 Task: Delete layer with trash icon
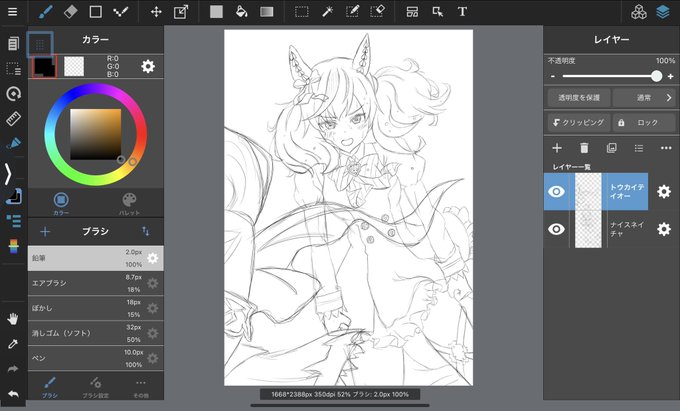[584, 148]
